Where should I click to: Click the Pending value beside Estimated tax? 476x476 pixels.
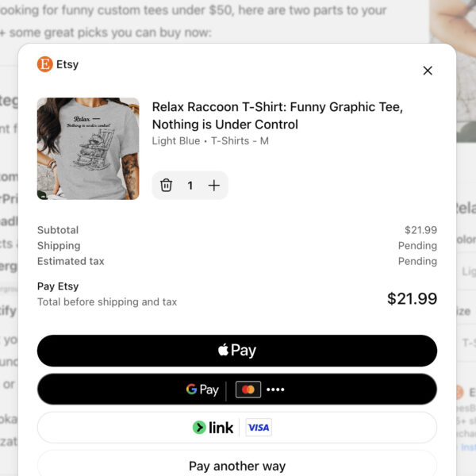tap(417, 261)
